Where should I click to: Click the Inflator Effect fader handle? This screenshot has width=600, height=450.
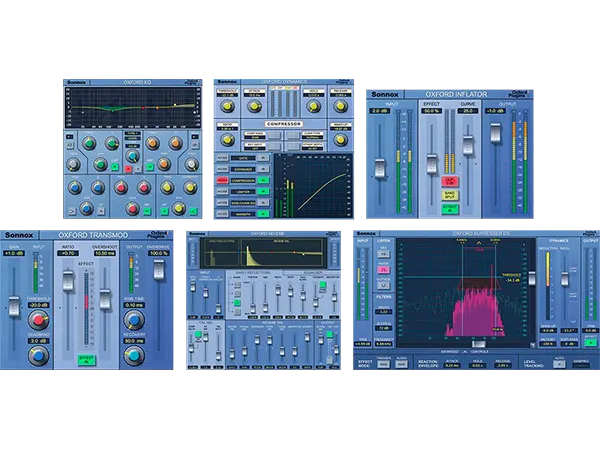tap(432, 164)
